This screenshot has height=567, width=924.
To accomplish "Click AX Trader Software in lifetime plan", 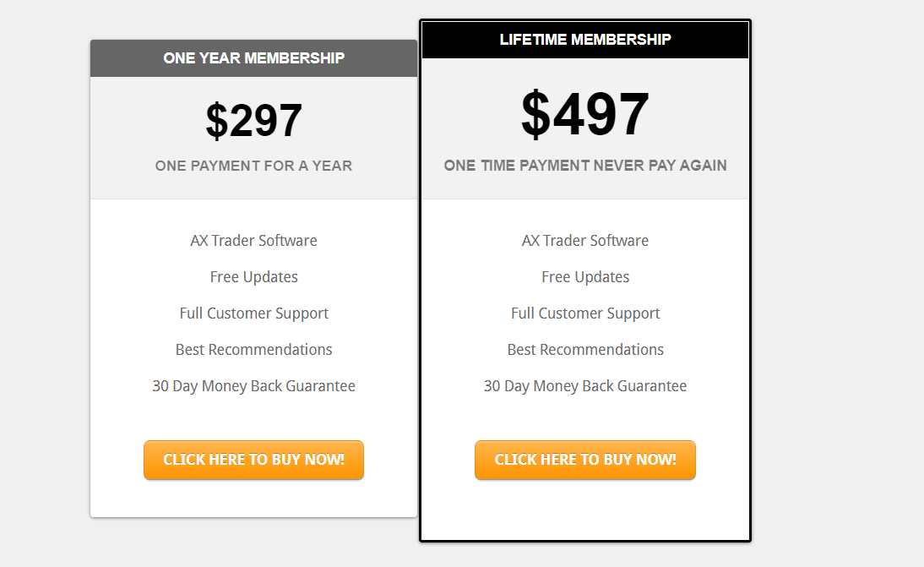I will [x=585, y=241].
